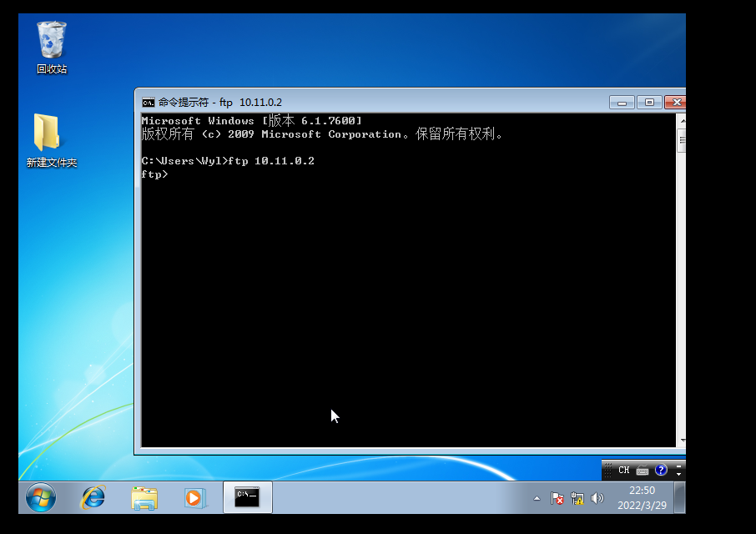The image size is (756, 534).
Task: Maximize the command prompt window
Action: (649, 102)
